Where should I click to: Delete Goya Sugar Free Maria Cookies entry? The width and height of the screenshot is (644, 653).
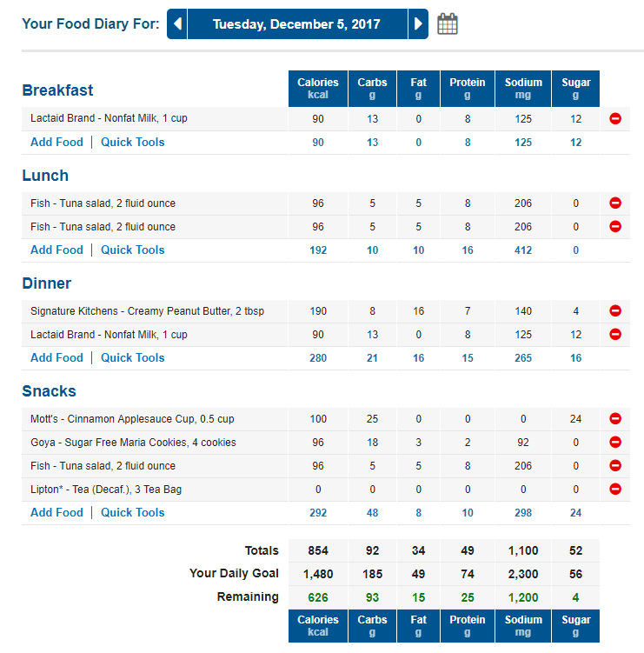click(x=615, y=442)
